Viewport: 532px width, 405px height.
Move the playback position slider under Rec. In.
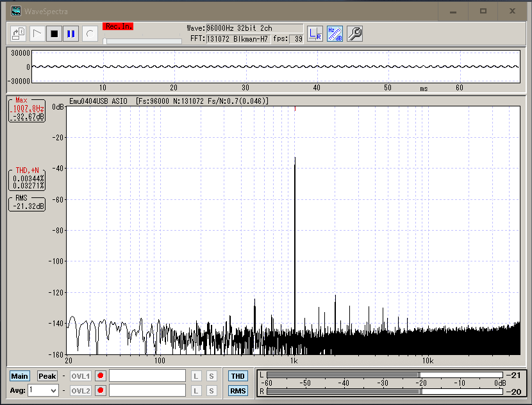pos(105,41)
